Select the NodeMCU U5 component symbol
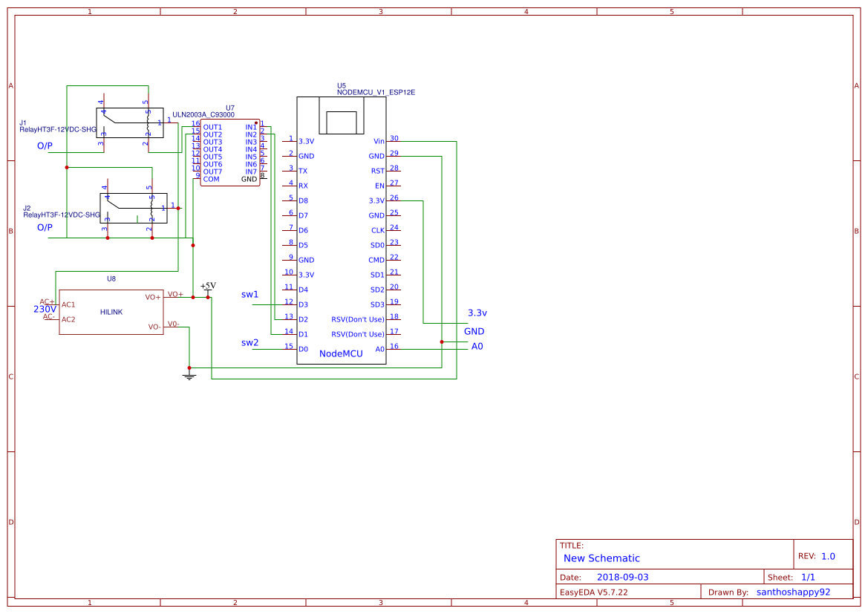 click(x=343, y=223)
